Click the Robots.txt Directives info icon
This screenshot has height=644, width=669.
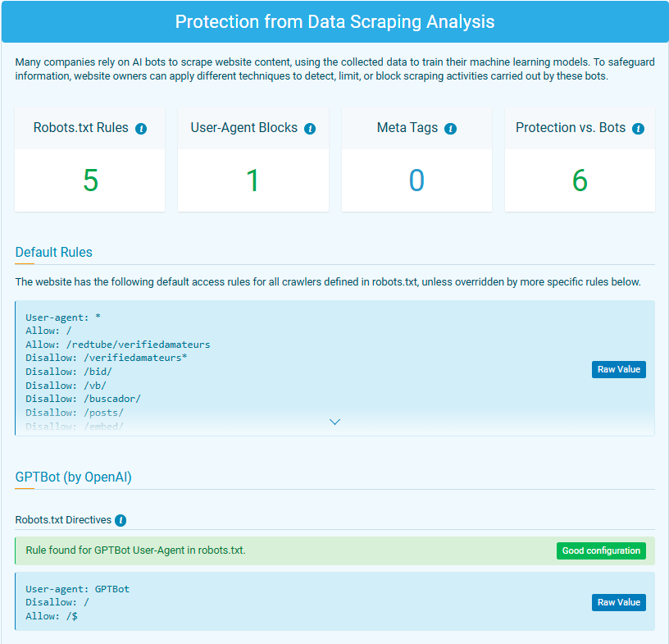pos(121,520)
